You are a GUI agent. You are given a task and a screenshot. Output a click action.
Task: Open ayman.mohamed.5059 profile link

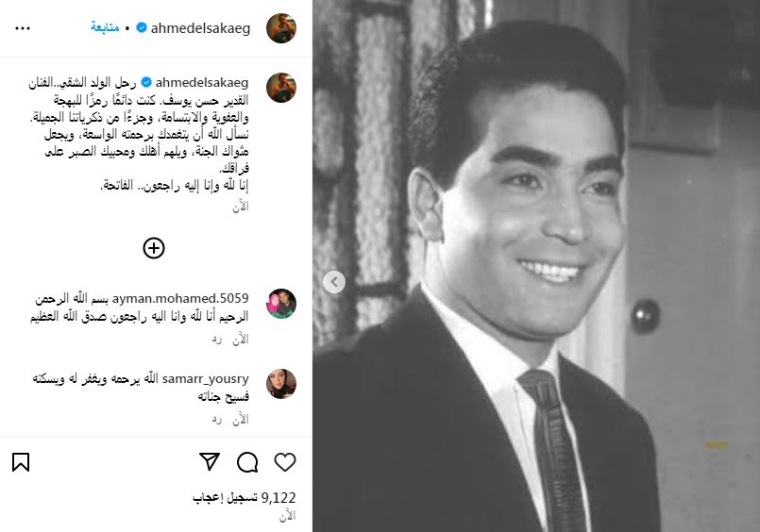point(180,298)
